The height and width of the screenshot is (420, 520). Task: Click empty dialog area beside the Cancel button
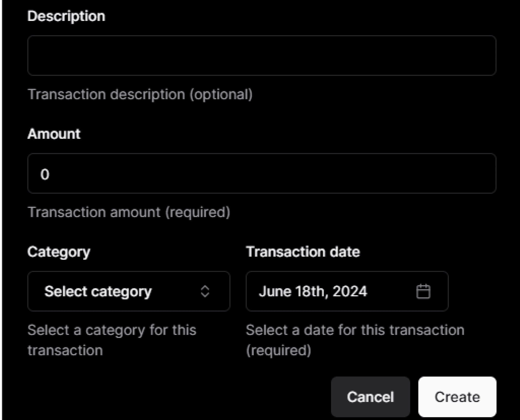point(169,397)
